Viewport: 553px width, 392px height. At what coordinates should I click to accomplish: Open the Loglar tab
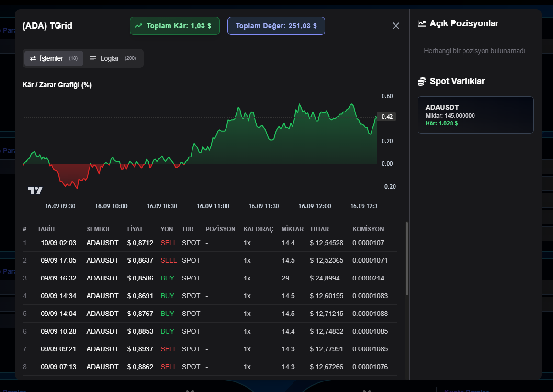(x=113, y=58)
